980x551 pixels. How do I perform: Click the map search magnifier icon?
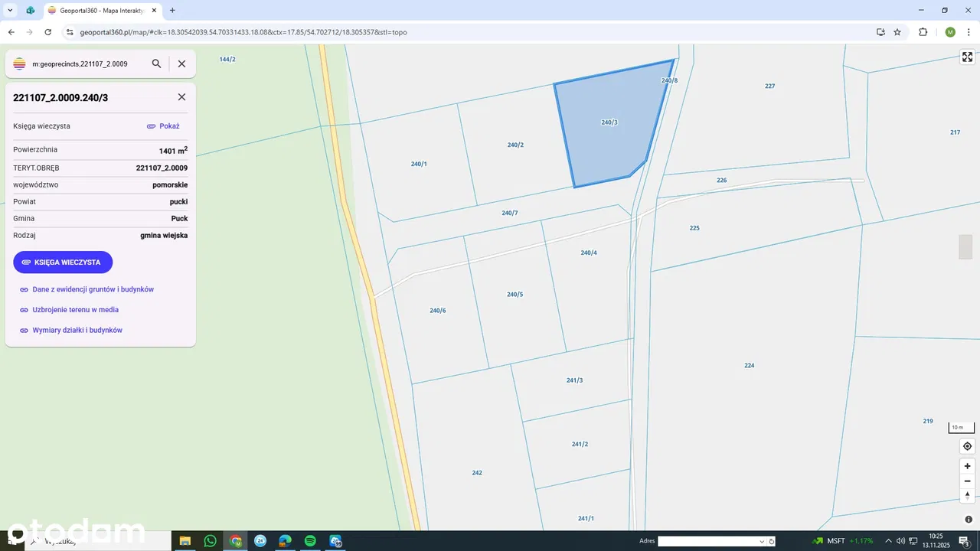tap(156, 64)
